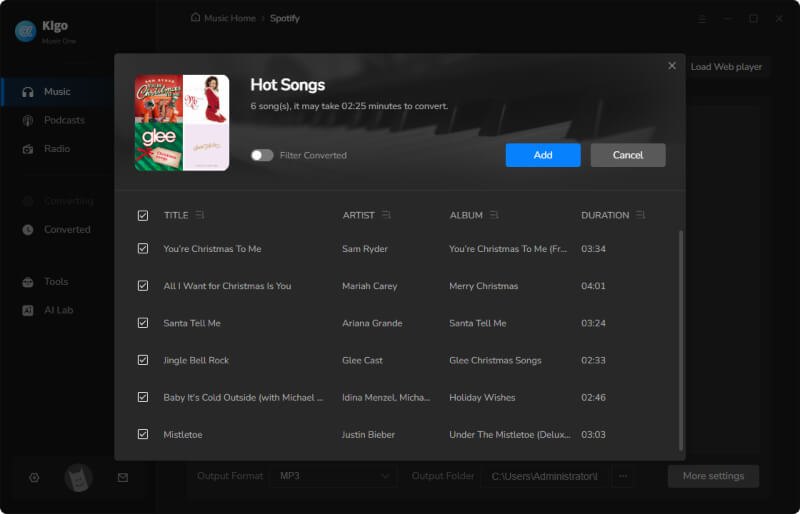The width and height of the screenshot is (800, 514).
Task: Click the Converted clock icon
Action: point(28,230)
